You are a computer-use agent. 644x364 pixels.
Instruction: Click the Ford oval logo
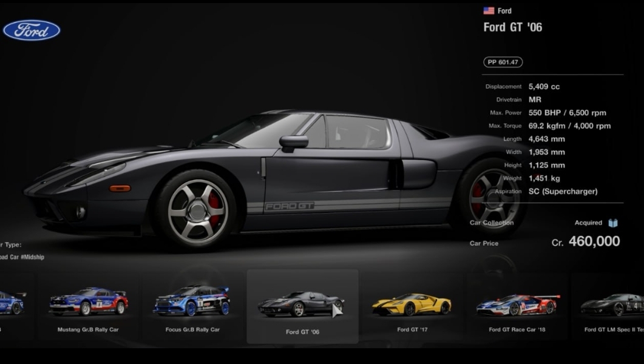(x=32, y=30)
